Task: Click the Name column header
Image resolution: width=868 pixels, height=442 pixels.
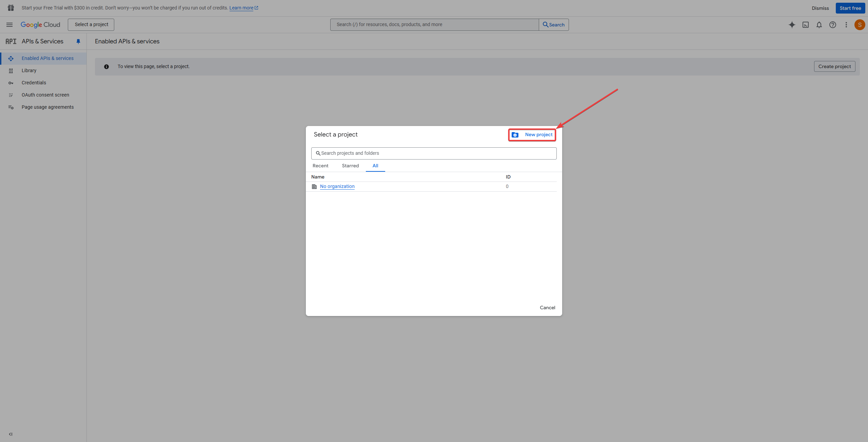Action: point(318,177)
